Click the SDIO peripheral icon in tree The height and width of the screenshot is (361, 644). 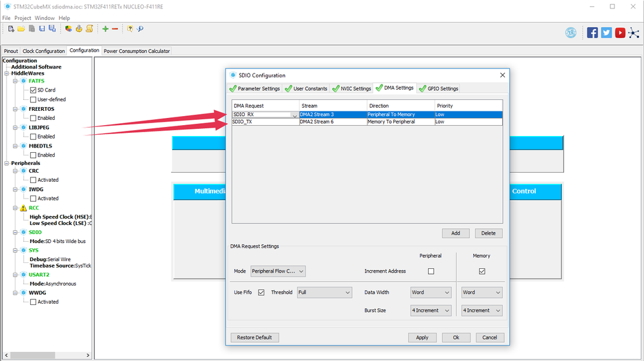coord(23,232)
